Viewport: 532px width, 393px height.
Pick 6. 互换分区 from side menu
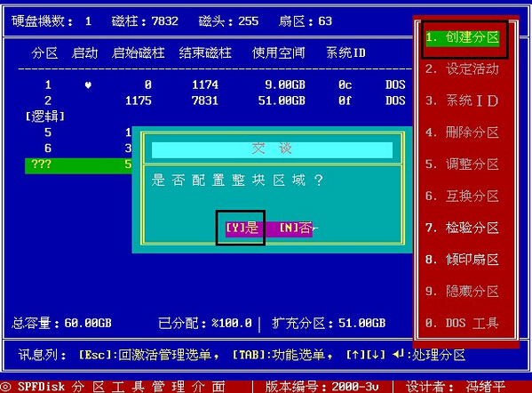(x=462, y=196)
